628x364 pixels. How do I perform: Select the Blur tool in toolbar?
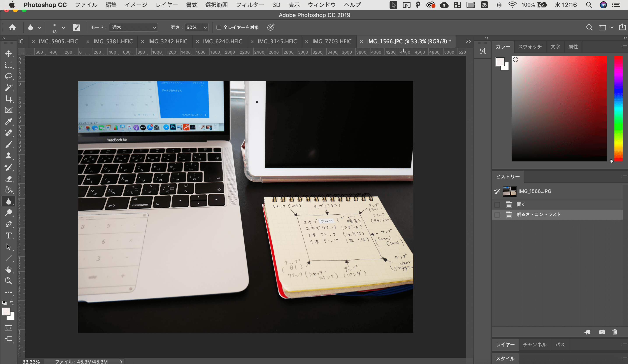point(9,201)
